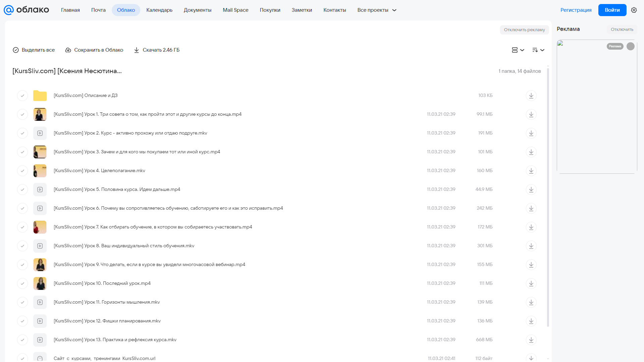
Task: Download the Урок 8 mkv file
Action: [531, 246]
